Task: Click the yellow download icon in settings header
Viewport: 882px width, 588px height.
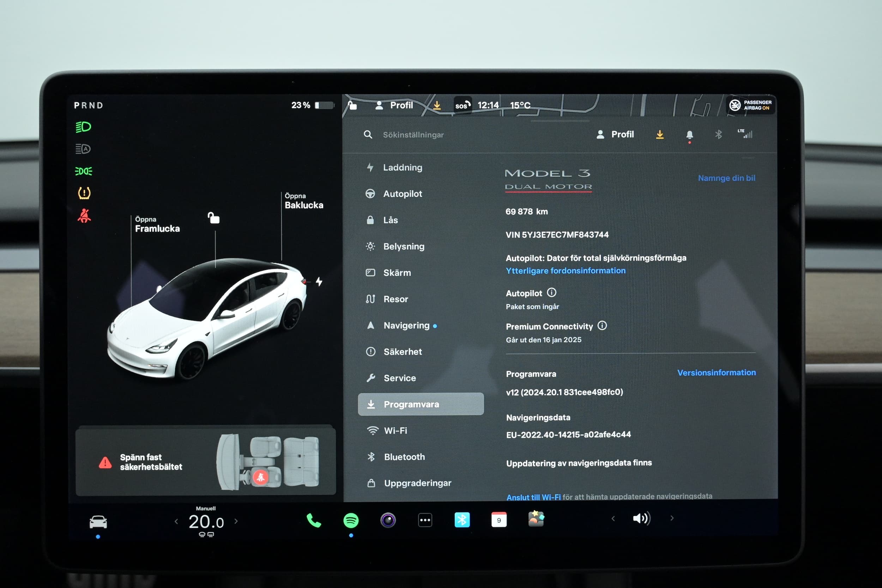Action: pyautogui.click(x=660, y=134)
